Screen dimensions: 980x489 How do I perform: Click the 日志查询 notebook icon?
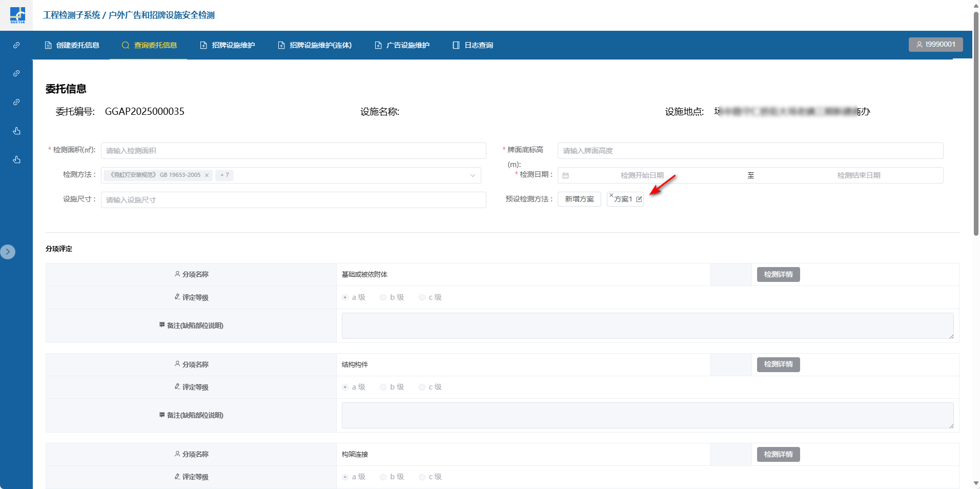[x=456, y=45]
